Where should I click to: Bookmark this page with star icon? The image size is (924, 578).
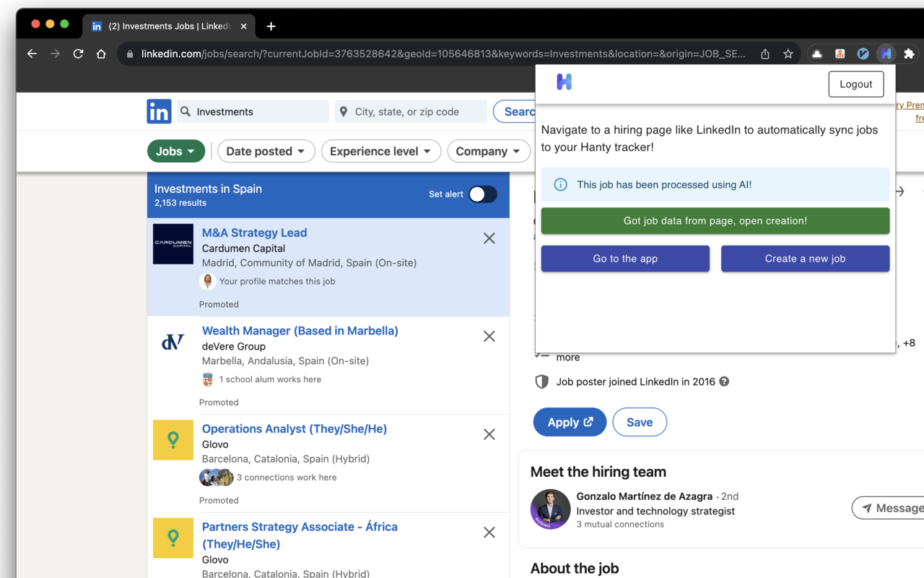click(x=788, y=53)
